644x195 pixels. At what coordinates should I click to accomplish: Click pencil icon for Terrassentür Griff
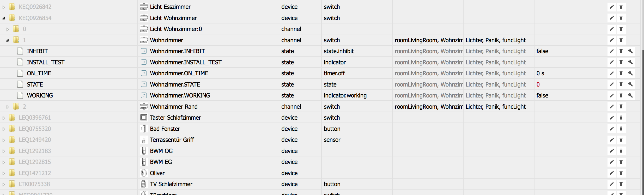coord(612,140)
